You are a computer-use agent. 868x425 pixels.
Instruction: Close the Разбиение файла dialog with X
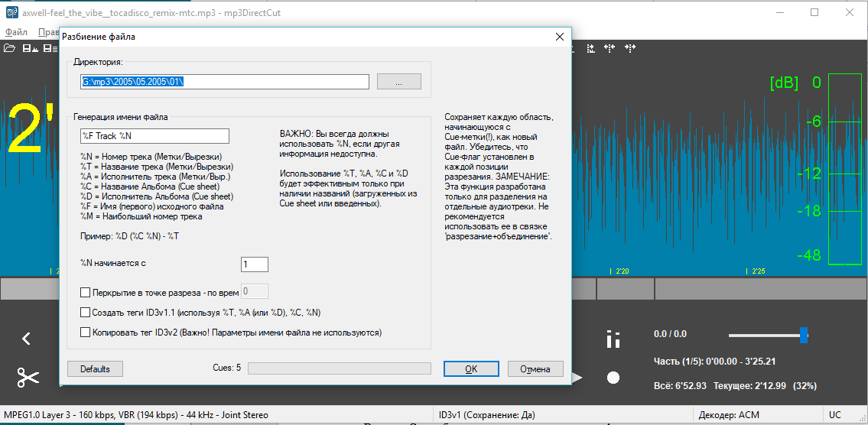560,36
